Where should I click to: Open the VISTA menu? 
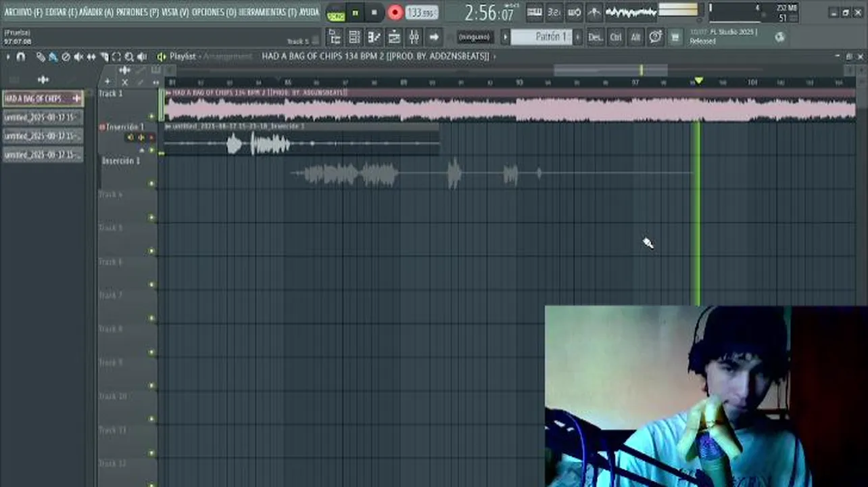click(x=175, y=12)
